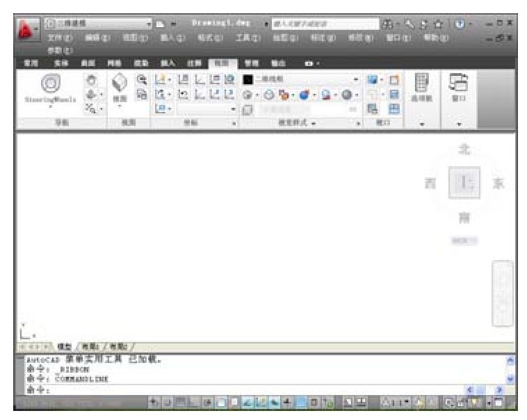Click the grey sphere icon in visual styles panel
The height and width of the screenshot is (420, 527).
pyautogui.click(x=346, y=95)
